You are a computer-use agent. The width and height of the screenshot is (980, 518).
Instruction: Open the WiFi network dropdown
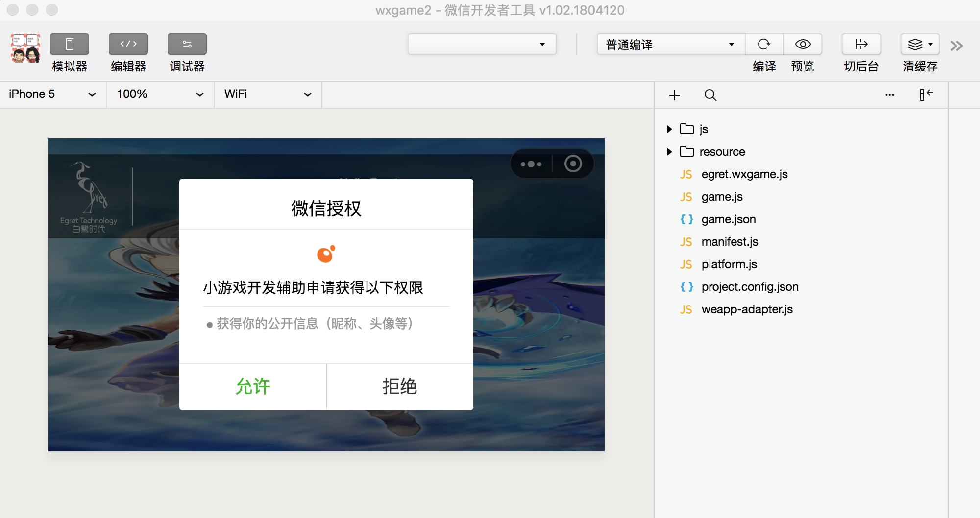tap(268, 94)
